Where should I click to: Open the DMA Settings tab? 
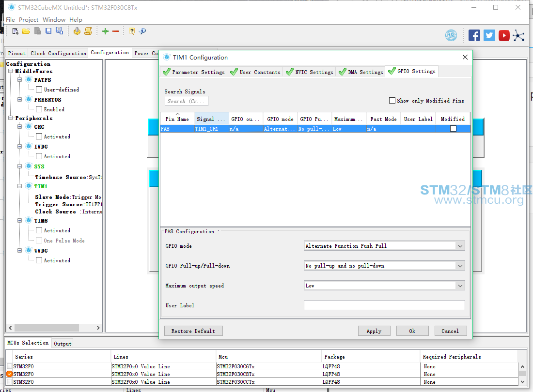(361, 72)
